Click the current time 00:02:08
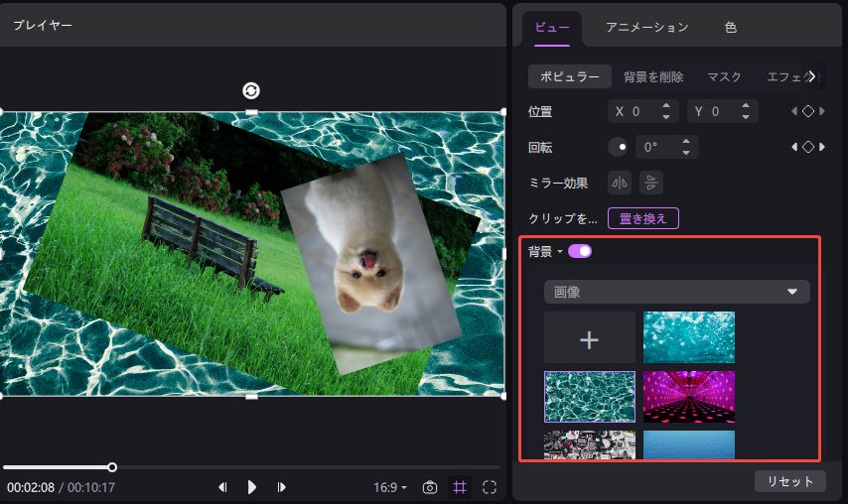 click(x=31, y=488)
